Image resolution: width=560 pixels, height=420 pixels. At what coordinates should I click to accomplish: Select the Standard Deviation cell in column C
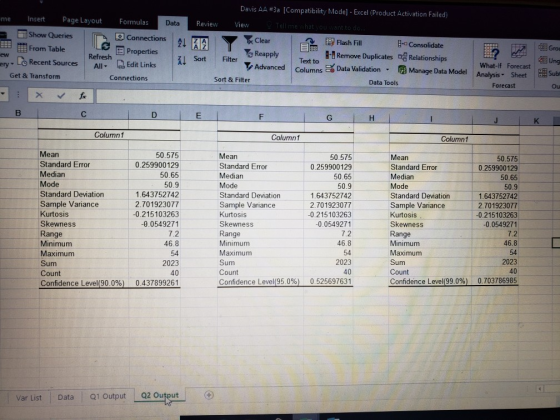pos(83,194)
